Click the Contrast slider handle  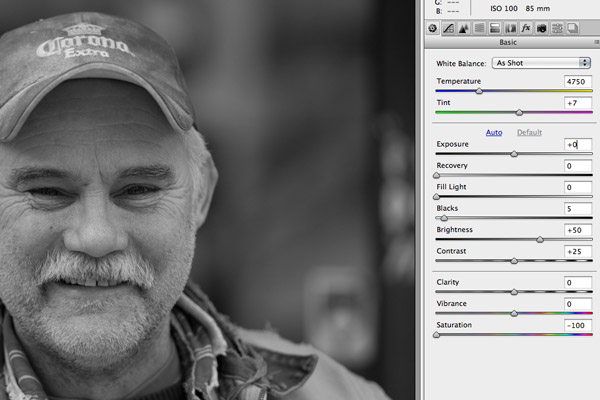pyautogui.click(x=514, y=261)
